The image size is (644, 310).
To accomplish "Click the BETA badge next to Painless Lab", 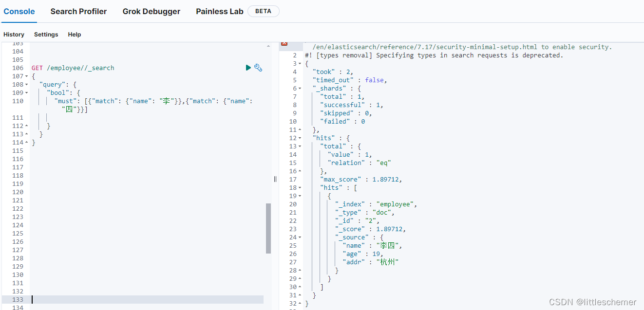I will (x=263, y=11).
